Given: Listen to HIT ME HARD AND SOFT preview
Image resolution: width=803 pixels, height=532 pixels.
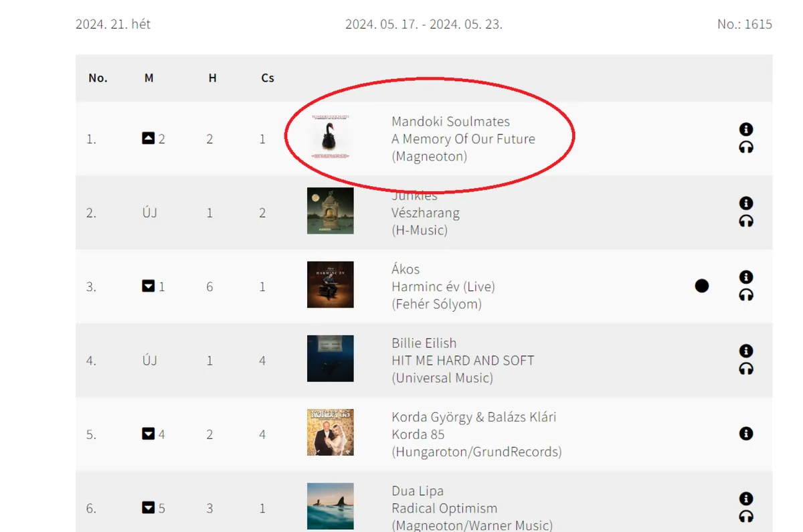Looking at the screenshot, I should tap(746, 369).
